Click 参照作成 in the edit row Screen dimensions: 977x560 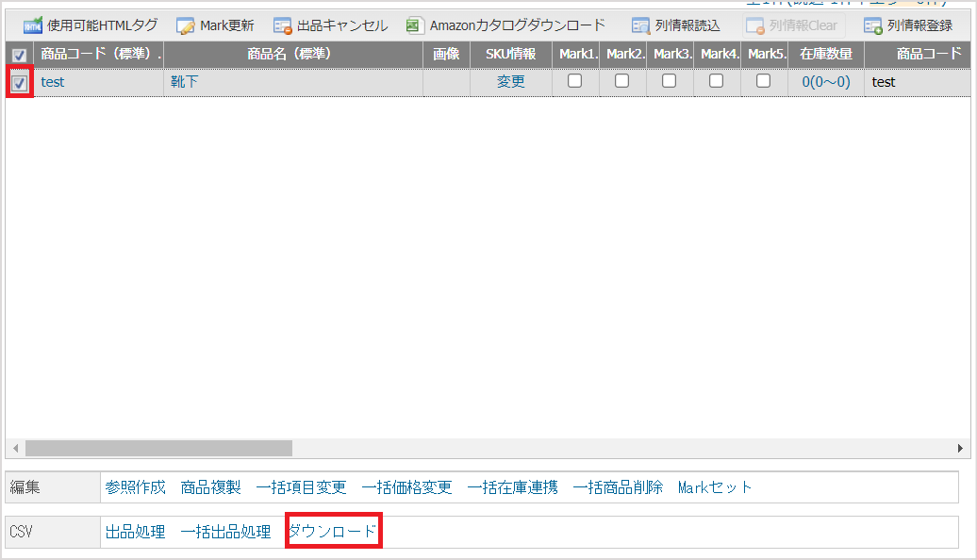[135, 487]
